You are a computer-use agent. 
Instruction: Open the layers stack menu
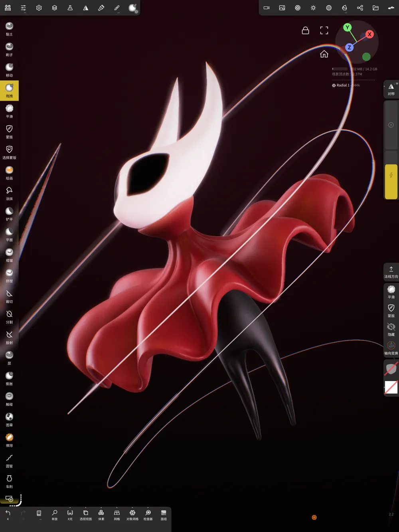55,8
